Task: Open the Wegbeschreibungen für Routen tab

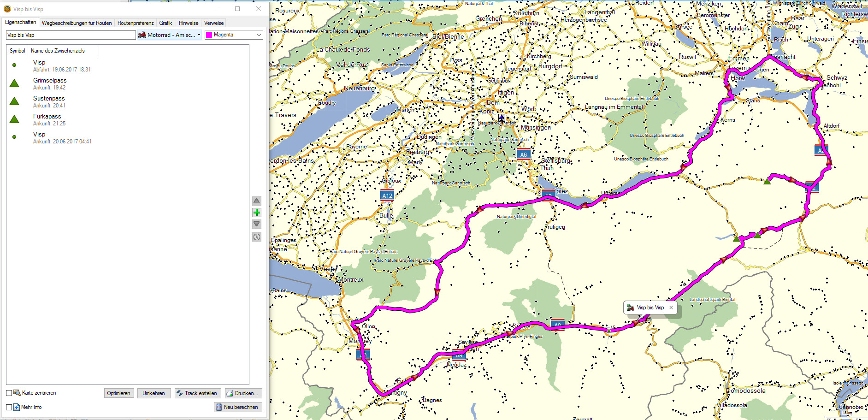Action: pos(77,23)
